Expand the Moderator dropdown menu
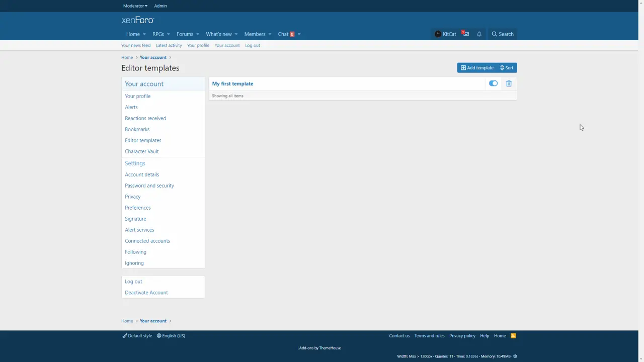This screenshot has height=362, width=644. 135,6
